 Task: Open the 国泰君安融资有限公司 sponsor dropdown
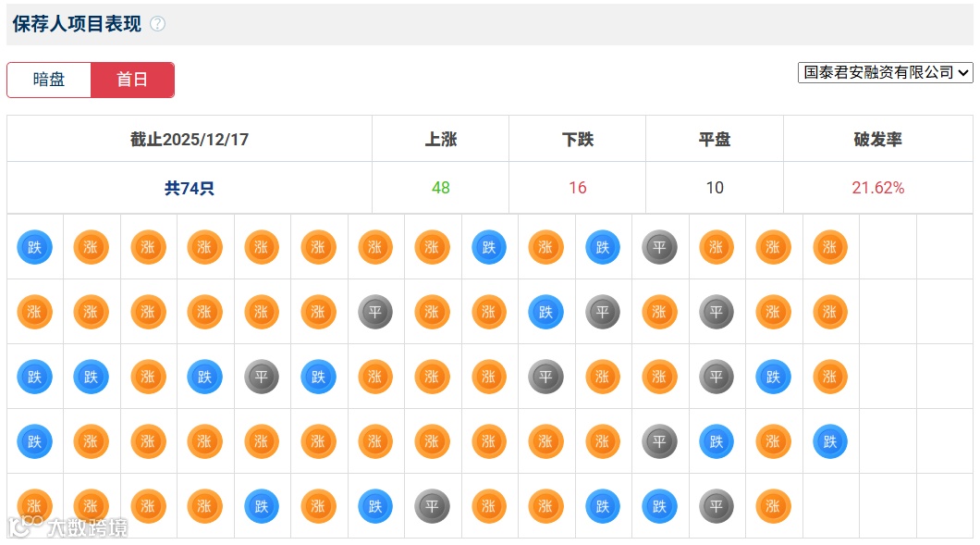(885, 72)
